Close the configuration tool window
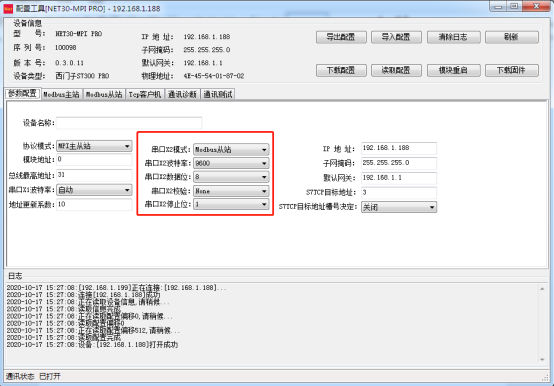554x386 pixels. tap(536, 7)
